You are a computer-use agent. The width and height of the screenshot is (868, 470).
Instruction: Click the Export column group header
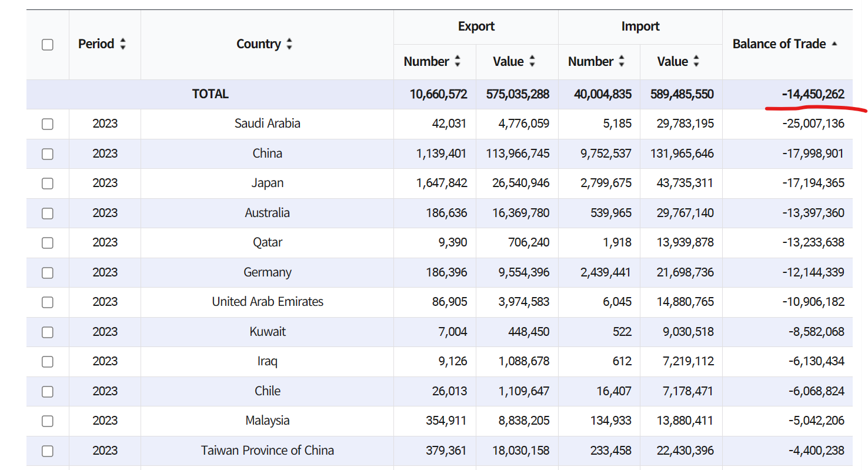[476, 26]
